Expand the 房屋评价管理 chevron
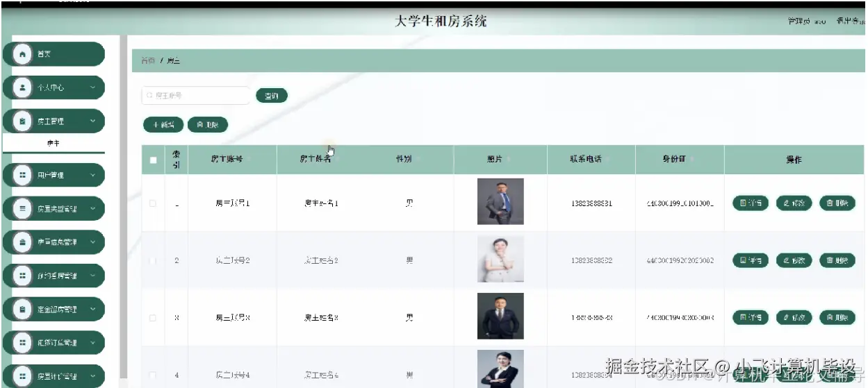The height and width of the screenshot is (388, 868). tap(92, 376)
